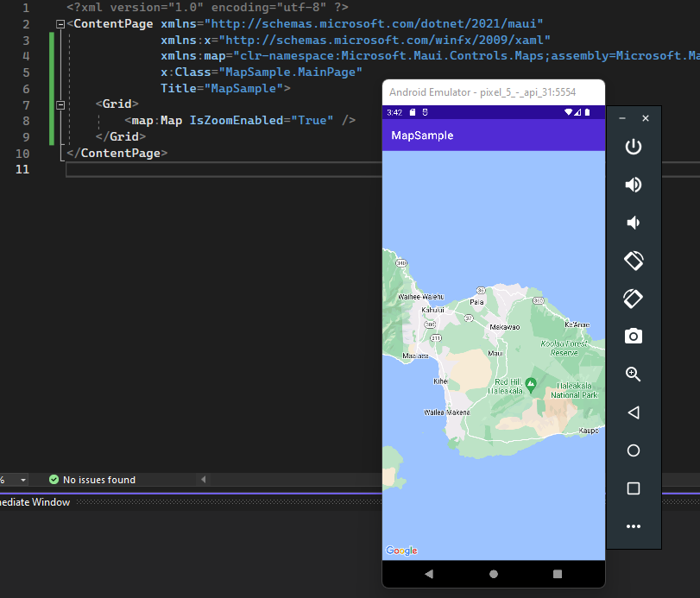Click the Volume Down icon
The image size is (700, 598).
click(633, 222)
